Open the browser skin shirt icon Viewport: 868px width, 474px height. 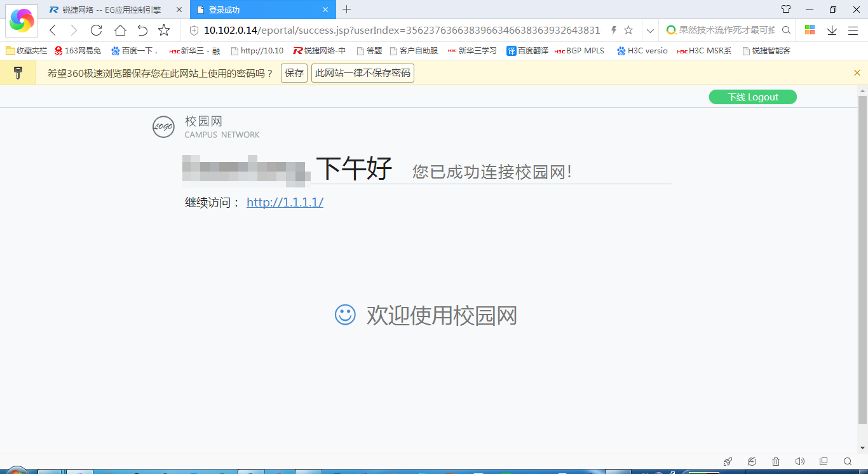(786, 10)
